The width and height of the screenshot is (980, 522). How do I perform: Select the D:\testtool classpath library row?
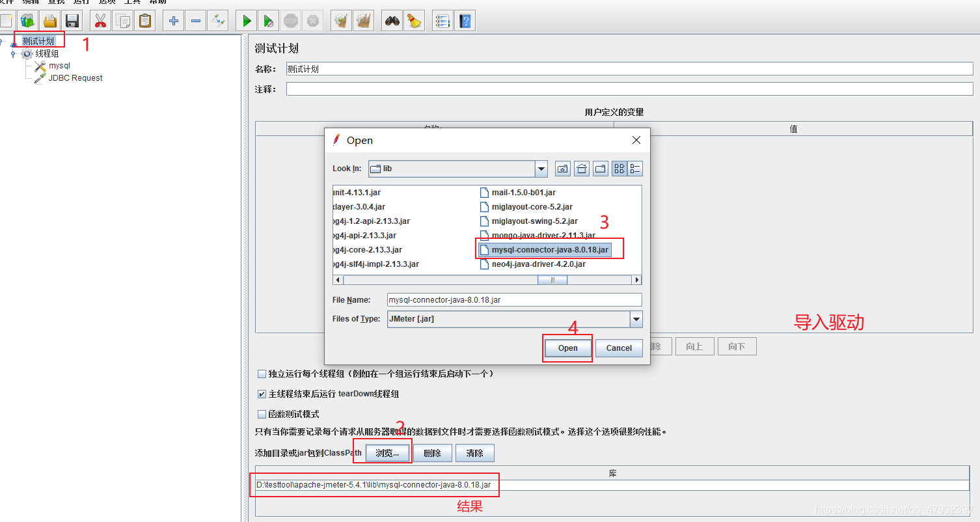(612, 485)
